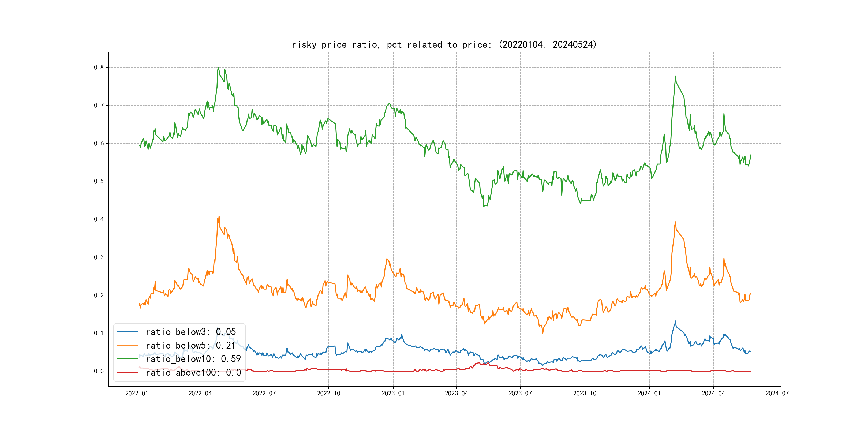The height and width of the screenshot is (434, 868).
Task: Click the red ratio_above100 legend line
Action: [127, 372]
